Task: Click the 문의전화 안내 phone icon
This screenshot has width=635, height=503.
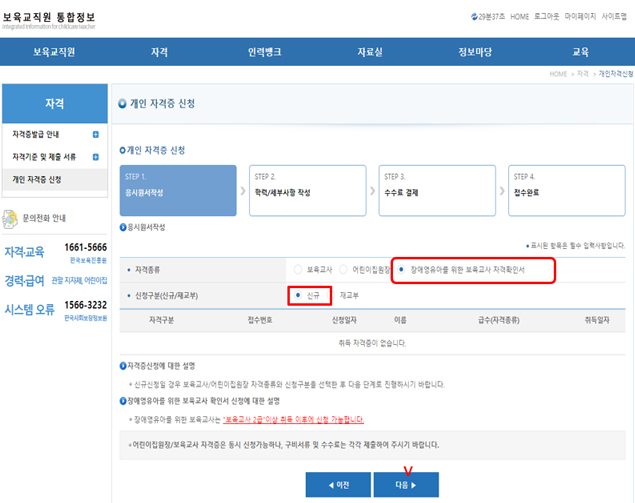Action: click(x=10, y=219)
